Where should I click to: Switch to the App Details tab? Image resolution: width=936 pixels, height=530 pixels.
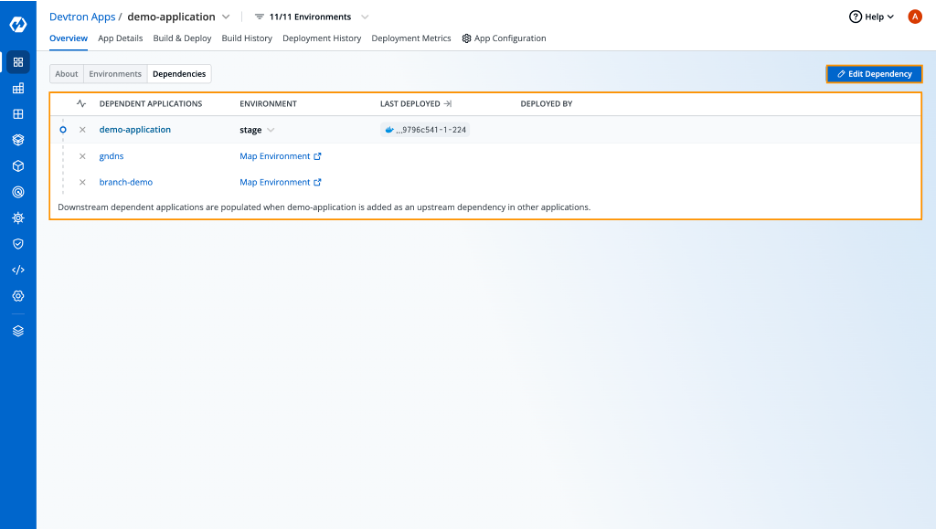tap(120, 38)
